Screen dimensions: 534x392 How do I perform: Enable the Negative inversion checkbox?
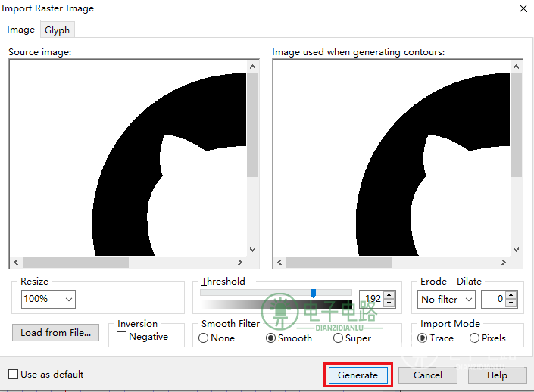122,337
